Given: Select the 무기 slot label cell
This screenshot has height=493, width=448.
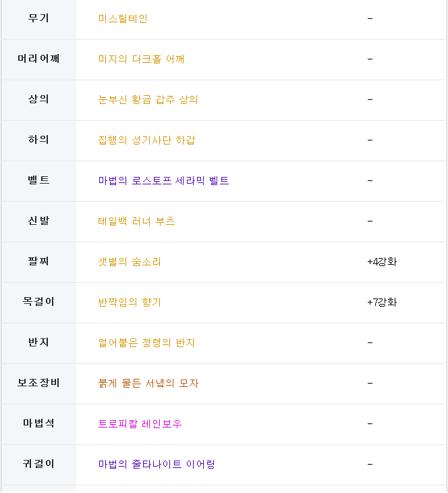Looking at the screenshot, I should tap(38, 18).
